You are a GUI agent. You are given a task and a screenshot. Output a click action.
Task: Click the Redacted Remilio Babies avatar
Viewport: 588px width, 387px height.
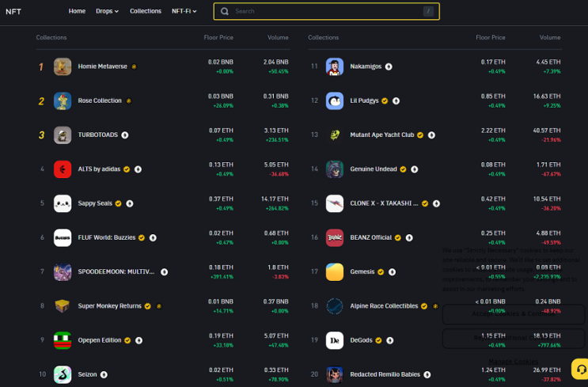(x=335, y=374)
